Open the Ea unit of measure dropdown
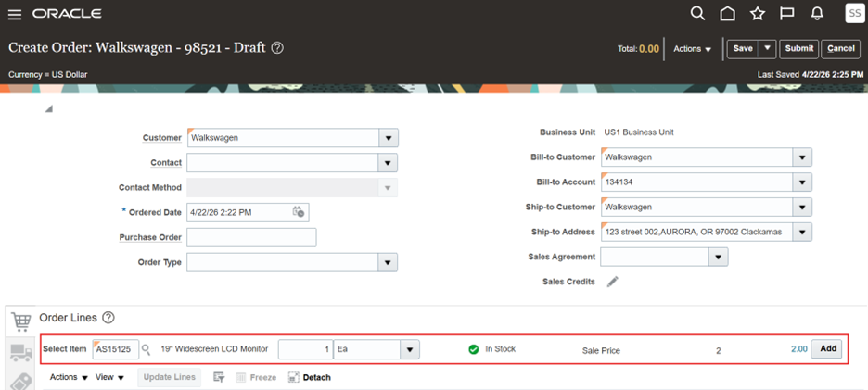 pyautogui.click(x=410, y=349)
